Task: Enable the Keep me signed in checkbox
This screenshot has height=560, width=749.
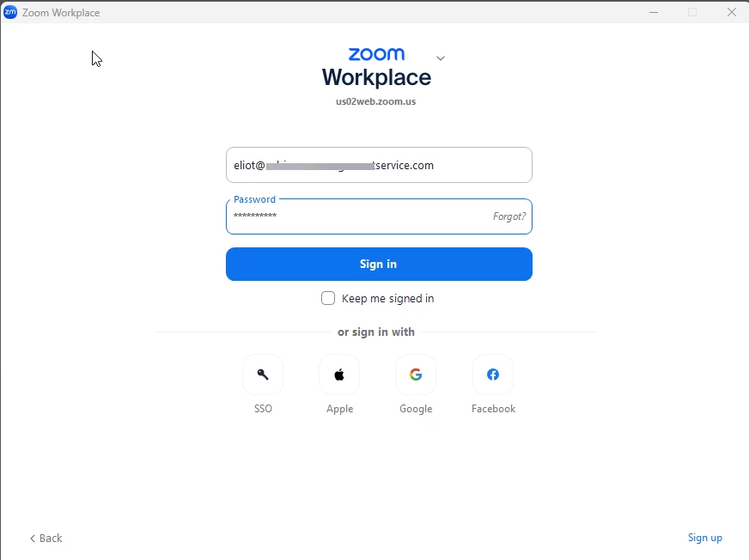Action: 328,298
